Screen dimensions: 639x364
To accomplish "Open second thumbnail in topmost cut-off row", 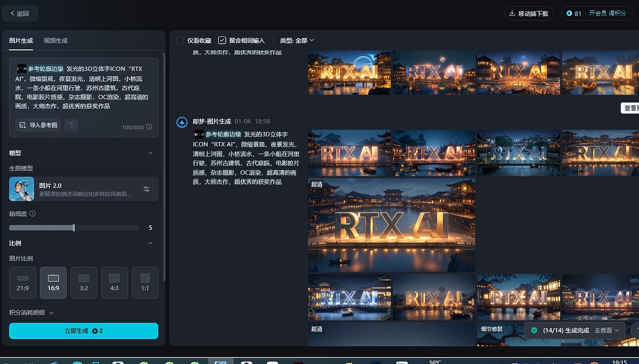I will (434, 72).
